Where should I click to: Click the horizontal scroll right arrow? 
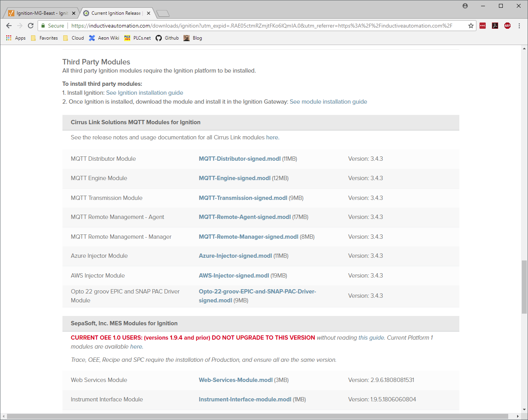pos(518,417)
